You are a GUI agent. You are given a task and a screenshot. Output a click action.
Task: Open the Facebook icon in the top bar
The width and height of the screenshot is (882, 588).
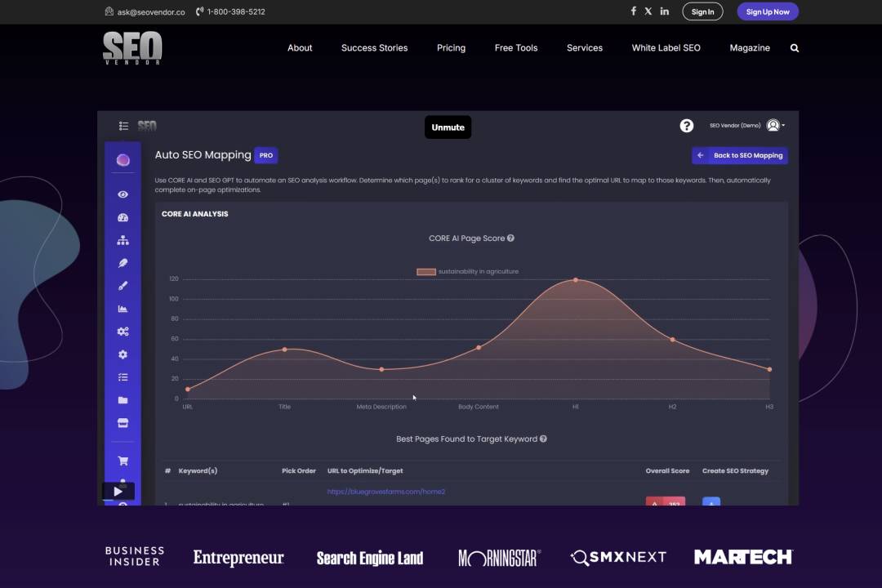633,11
